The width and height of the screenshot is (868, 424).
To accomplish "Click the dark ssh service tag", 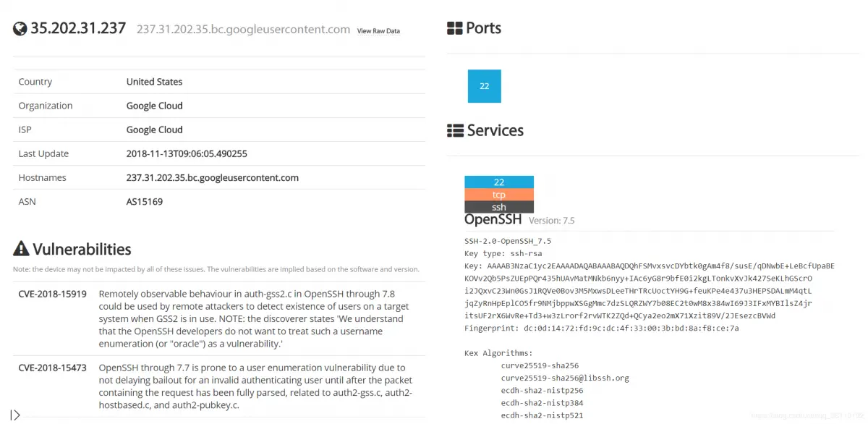I will pos(499,207).
